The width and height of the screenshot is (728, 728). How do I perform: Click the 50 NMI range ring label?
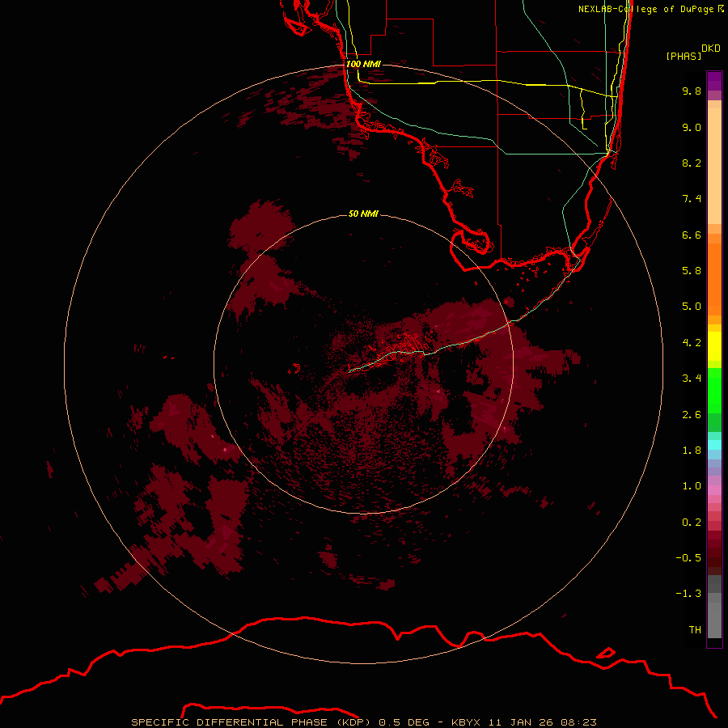coord(363,214)
